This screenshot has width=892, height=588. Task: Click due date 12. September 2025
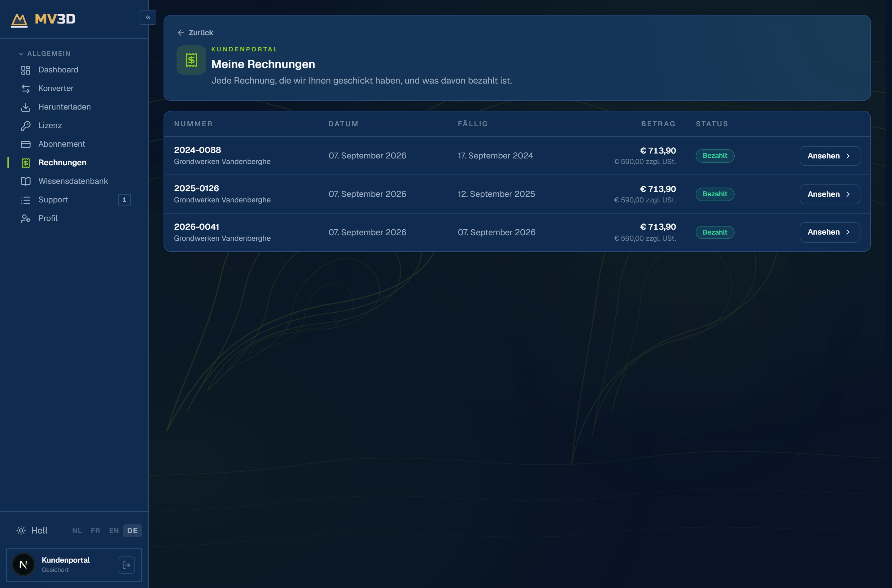click(x=496, y=194)
